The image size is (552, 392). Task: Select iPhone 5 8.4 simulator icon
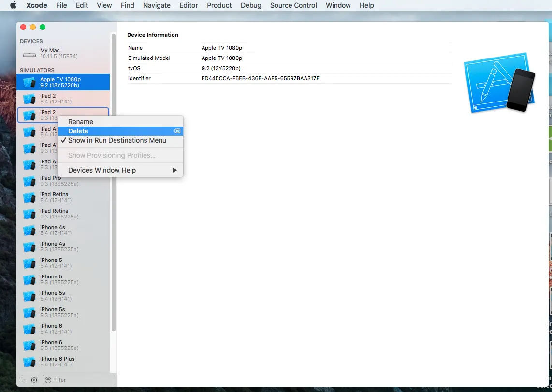[x=29, y=263]
